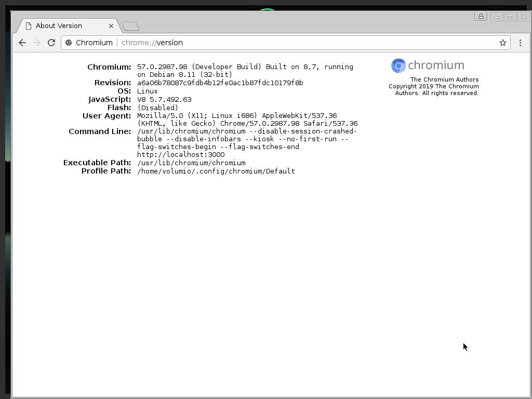Click the Flash value (Disabled)
This screenshot has height=399, width=532.
click(158, 108)
